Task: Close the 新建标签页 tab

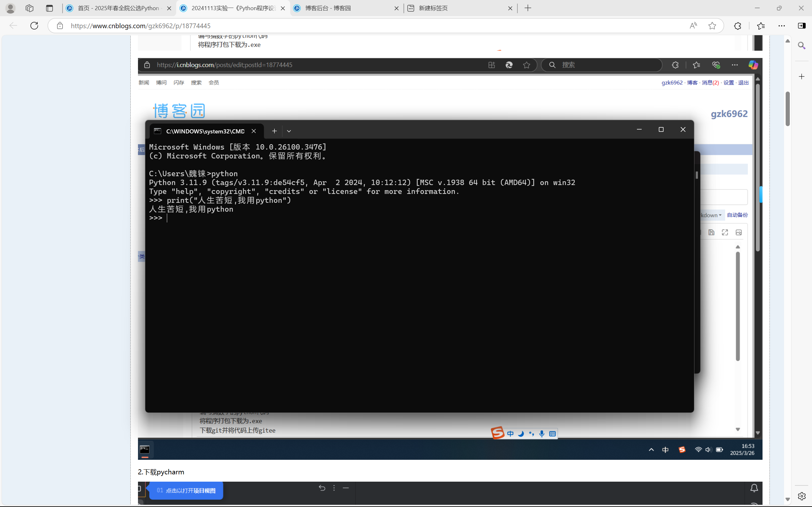Action: pyautogui.click(x=510, y=8)
